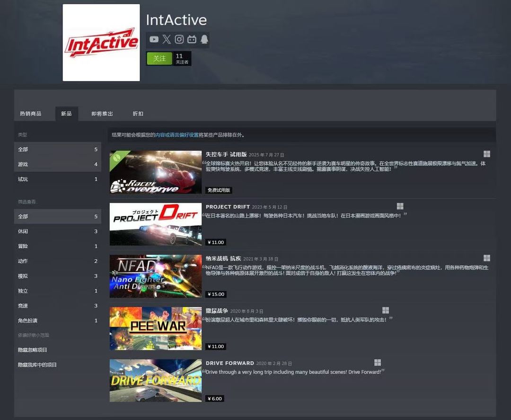Filter by the 休闲 genre
Screen dimensions: 511x420
coord(58,231)
